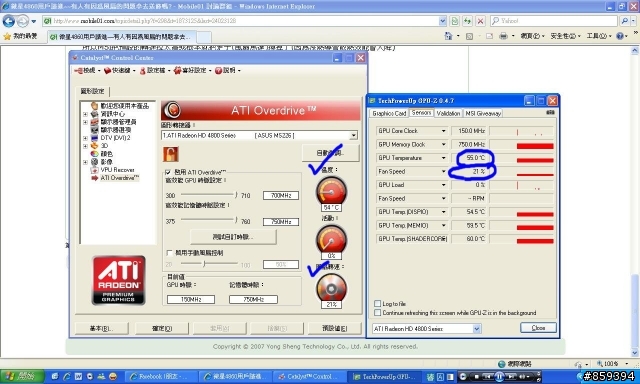Viewport: 640px width, 384px height.
Task: Open the Profiles menu with red figure icon
Action: [155, 71]
